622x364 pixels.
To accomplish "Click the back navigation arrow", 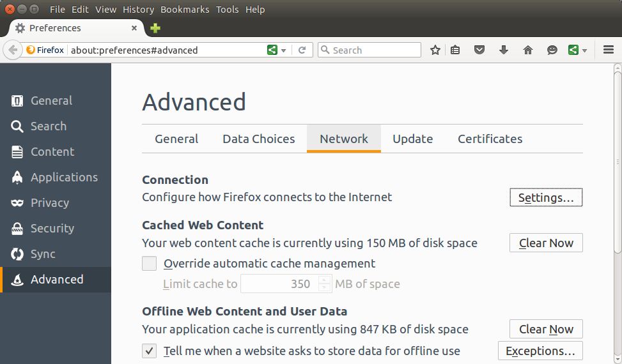I will click(13, 50).
